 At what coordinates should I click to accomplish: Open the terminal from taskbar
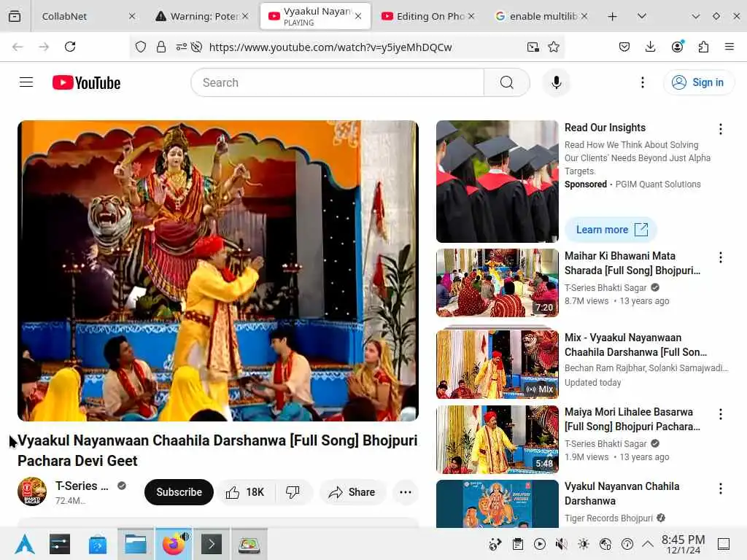[x=212, y=544]
